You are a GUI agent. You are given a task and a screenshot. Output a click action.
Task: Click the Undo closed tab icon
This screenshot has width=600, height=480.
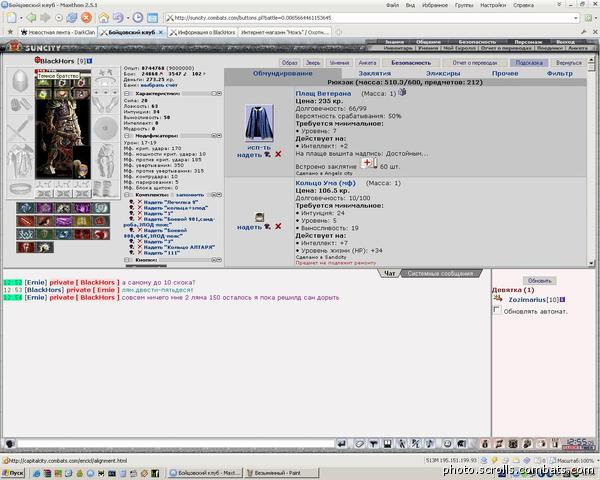tap(118, 18)
